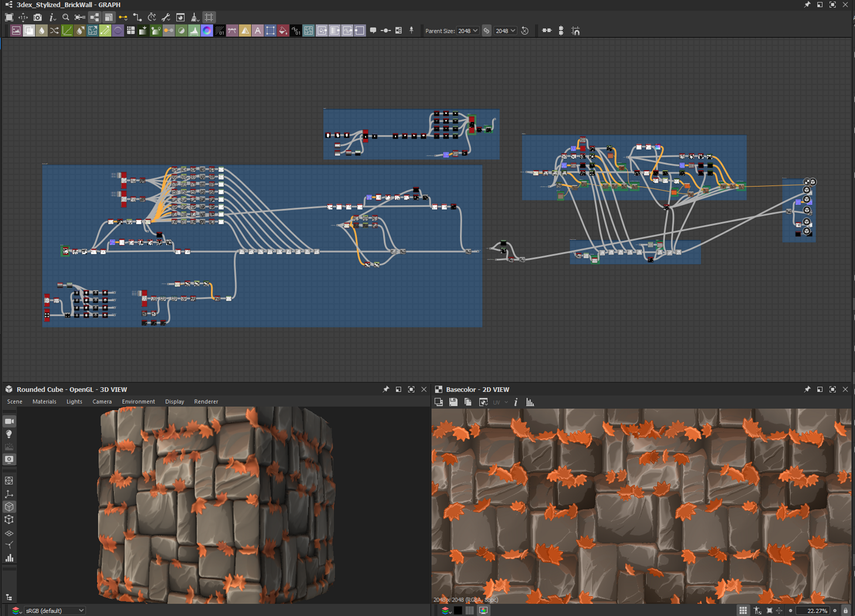Viewport: 855px width, 616px height.
Task: Expand the sRGB (default) color space dropdown
Action: pyautogui.click(x=55, y=611)
